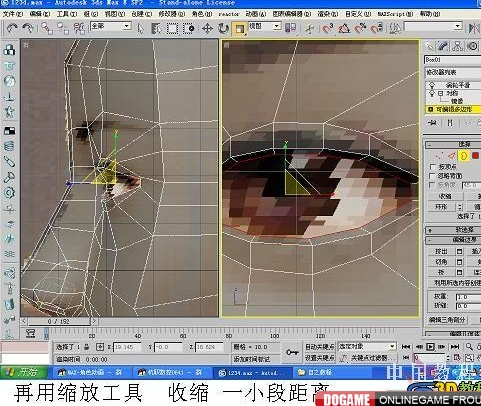The width and height of the screenshot is (481, 406).
Task: Enable the 忽略背面 checkbox
Action: pos(433,176)
